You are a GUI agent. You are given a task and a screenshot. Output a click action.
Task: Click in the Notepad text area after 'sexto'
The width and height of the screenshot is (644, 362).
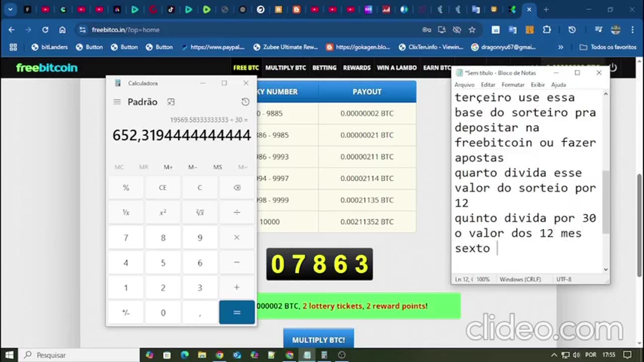497,248
